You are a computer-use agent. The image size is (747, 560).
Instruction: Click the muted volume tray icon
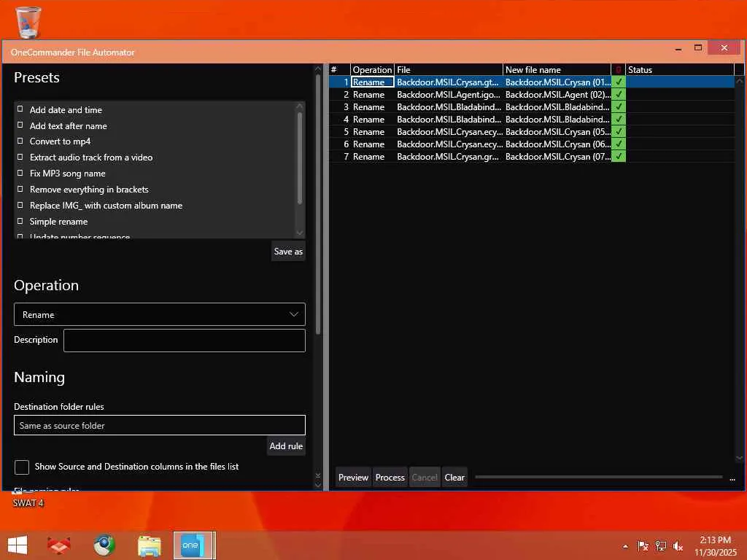pyautogui.click(x=678, y=546)
